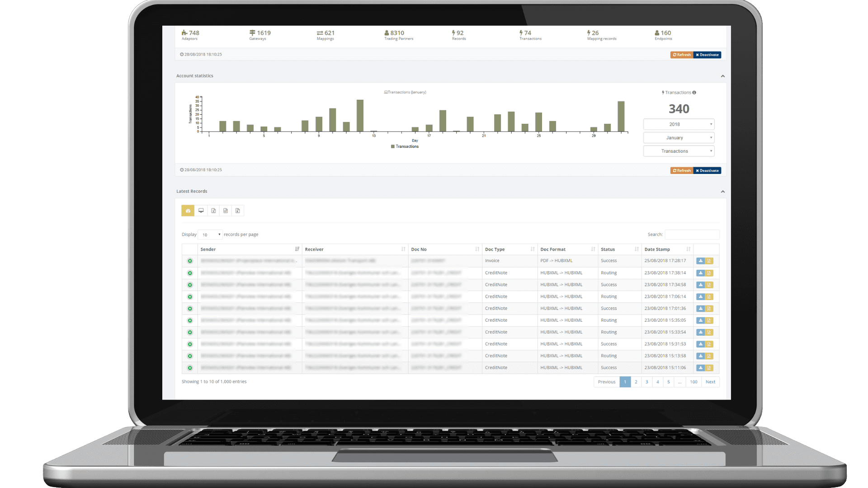Screen dimensions: 868x488
Task: Go to the Previous page
Action: [607, 382]
